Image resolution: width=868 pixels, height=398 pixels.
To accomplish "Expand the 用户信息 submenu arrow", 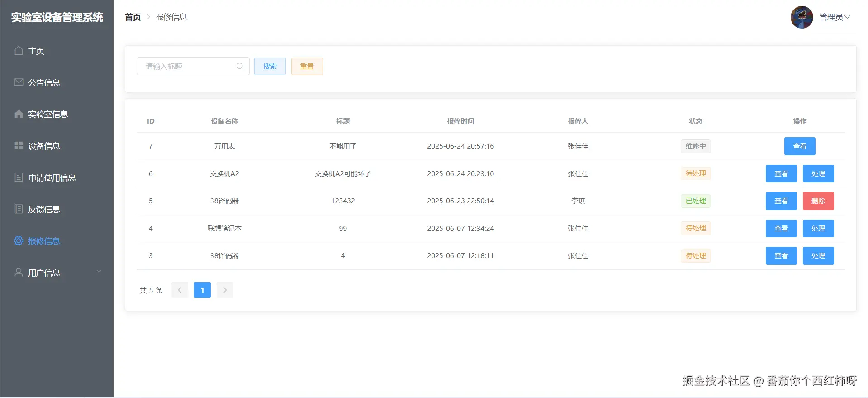I will [99, 272].
